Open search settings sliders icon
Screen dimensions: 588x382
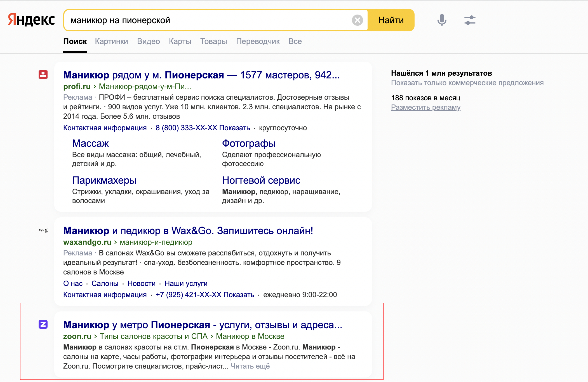pos(470,20)
